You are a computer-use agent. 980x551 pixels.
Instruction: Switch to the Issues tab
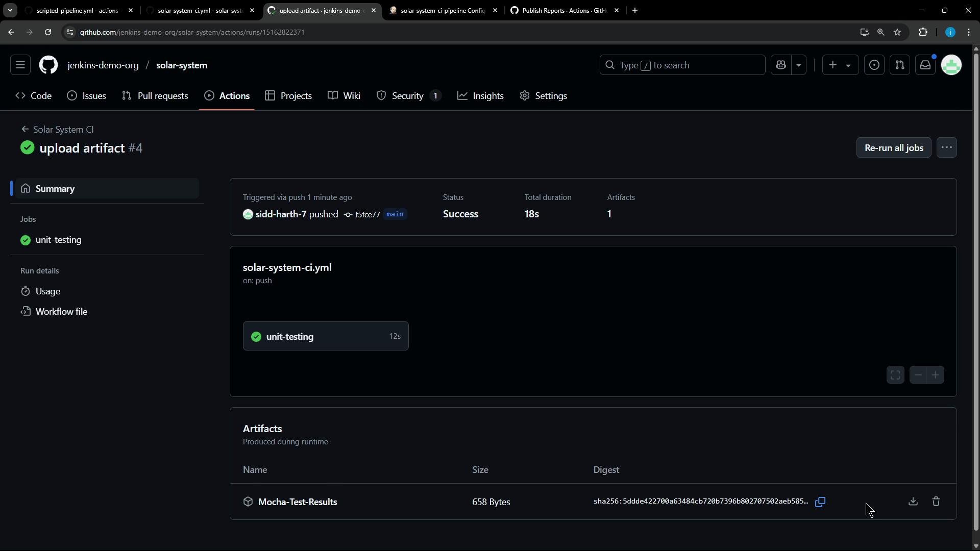87,96
